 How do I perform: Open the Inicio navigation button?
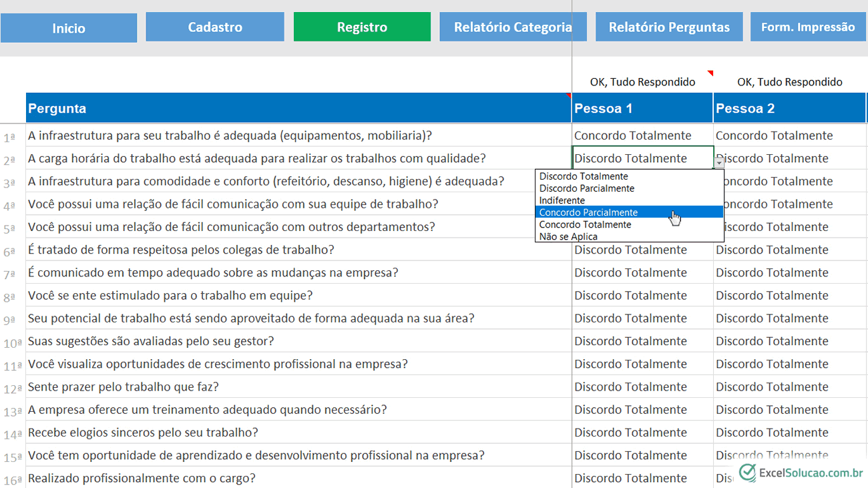[69, 28]
